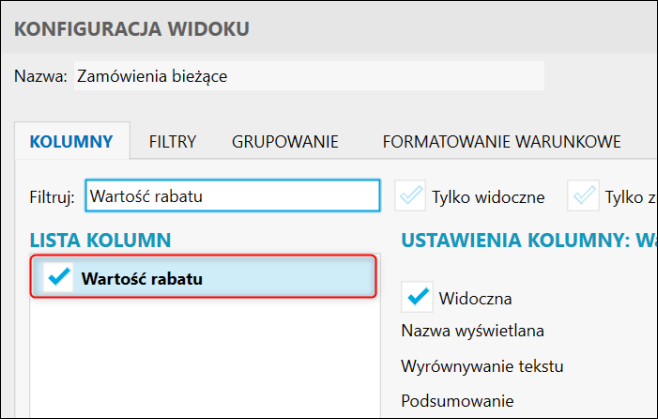This screenshot has width=658, height=419.
Task: Switch to the FILTRY tab
Action: pyautogui.click(x=172, y=141)
